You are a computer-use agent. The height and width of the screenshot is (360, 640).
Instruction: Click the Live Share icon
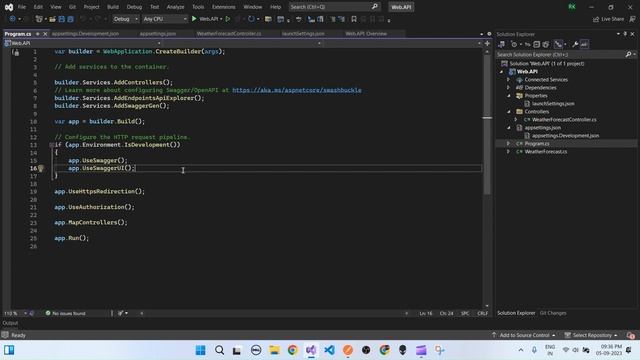pos(596,19)
